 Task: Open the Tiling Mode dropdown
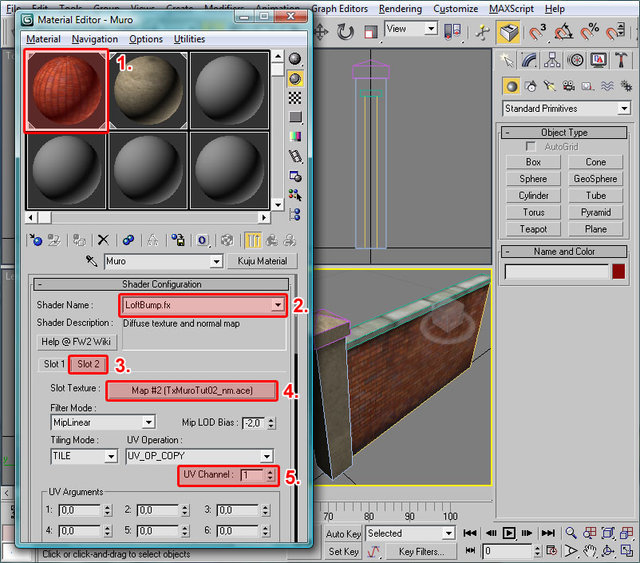(x=110, y=456)
